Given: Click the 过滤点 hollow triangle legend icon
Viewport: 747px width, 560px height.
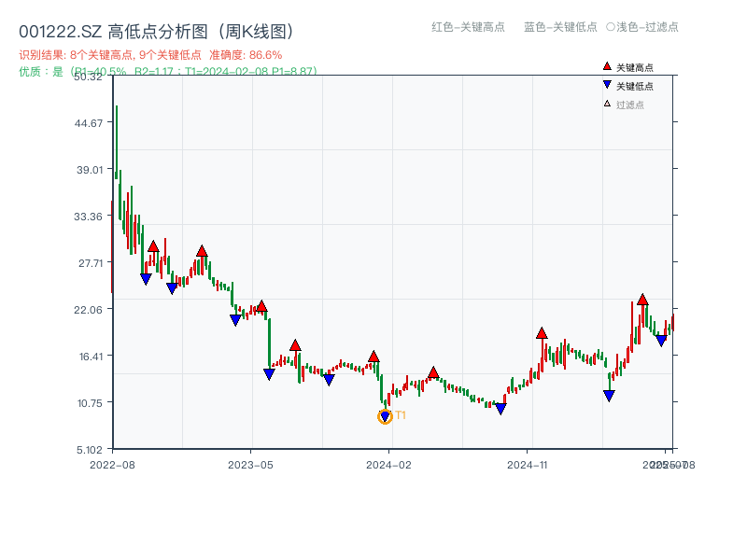Looking at the screenshot, I should click(x=605, y=103).
